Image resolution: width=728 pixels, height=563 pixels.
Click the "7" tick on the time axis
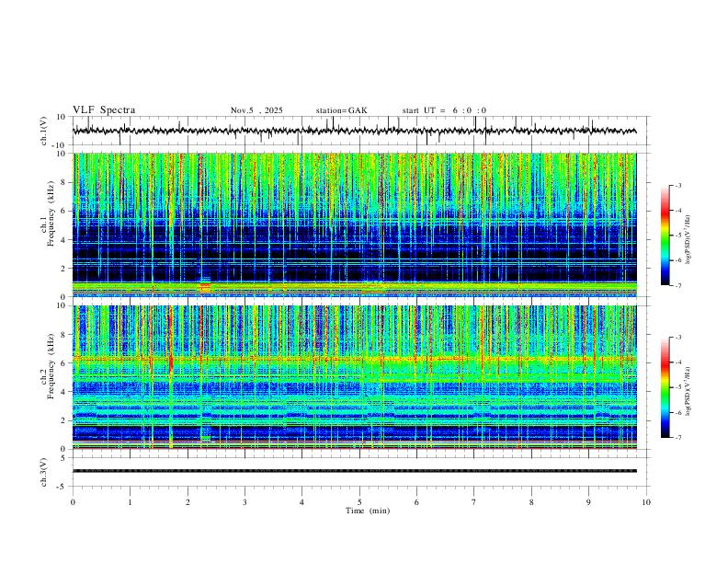pyautogui.click(x=474, y=502)
